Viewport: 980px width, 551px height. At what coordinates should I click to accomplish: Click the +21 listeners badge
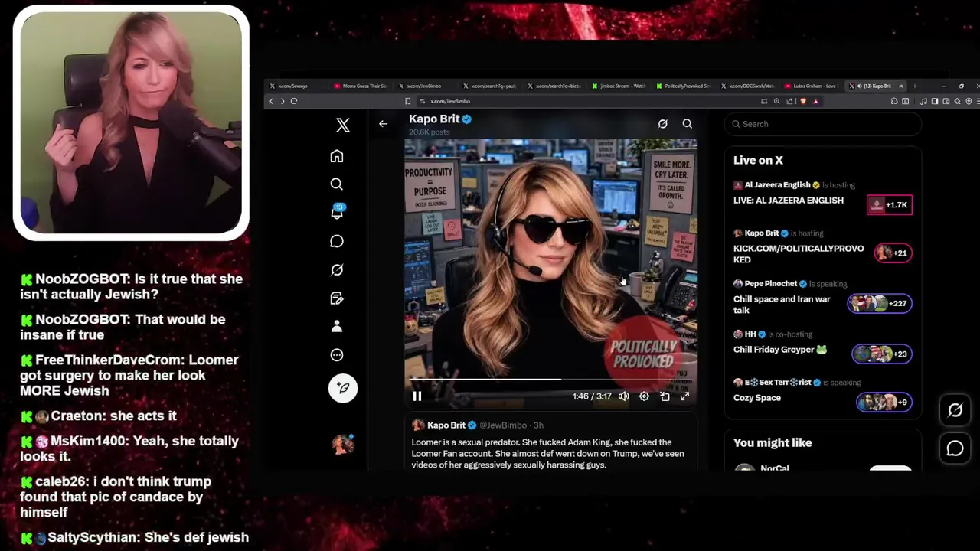[893, 253]
